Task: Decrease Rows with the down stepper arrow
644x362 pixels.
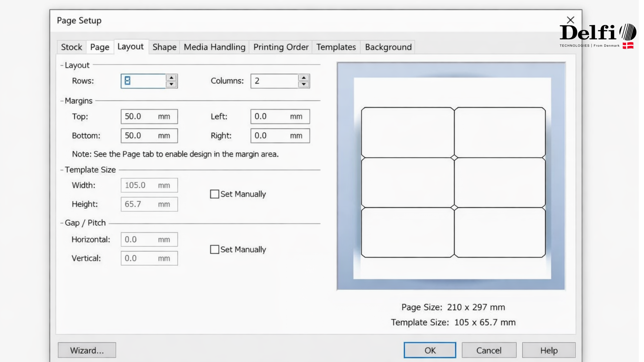Action: pos(171,84)
